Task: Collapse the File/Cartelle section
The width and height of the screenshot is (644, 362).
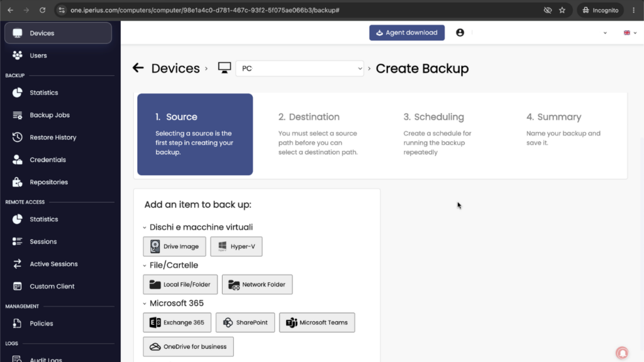Action: tap(145, 266)
